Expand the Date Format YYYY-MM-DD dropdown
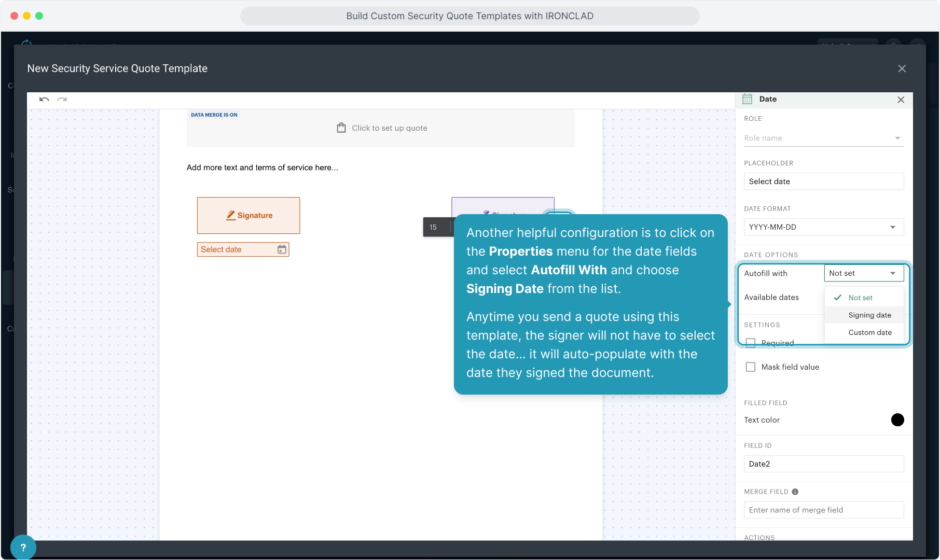Viewport: 940px width, 560px height. click(x=823, y=227)
